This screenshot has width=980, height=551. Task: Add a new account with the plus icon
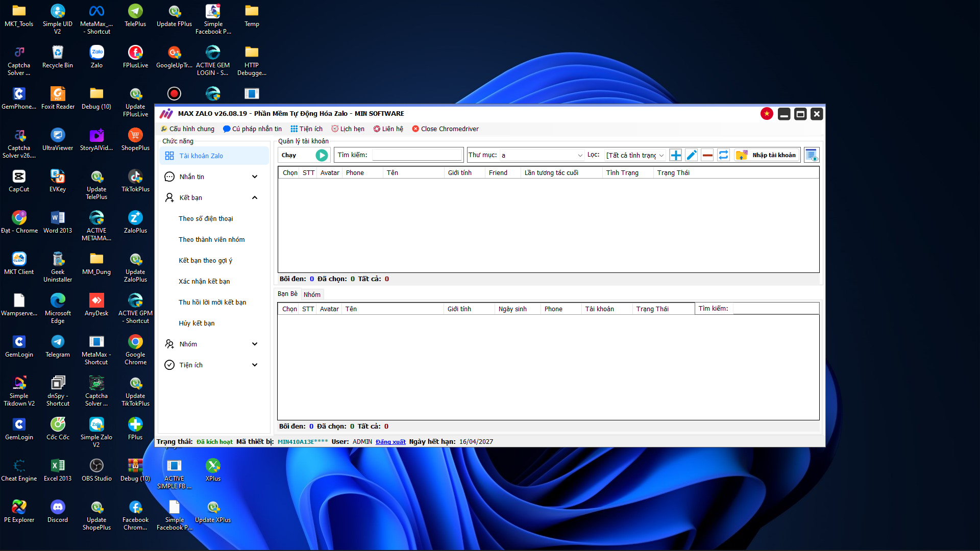(x=676, y=155)
